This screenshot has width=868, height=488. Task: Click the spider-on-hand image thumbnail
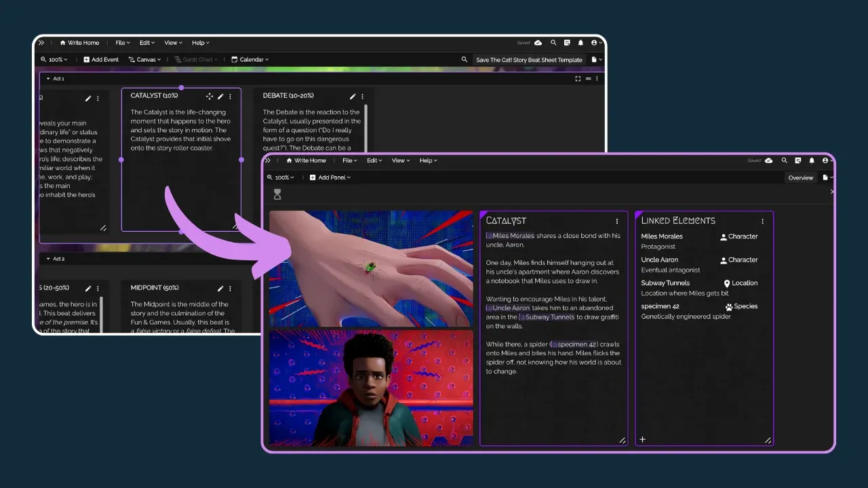(371, 268)
